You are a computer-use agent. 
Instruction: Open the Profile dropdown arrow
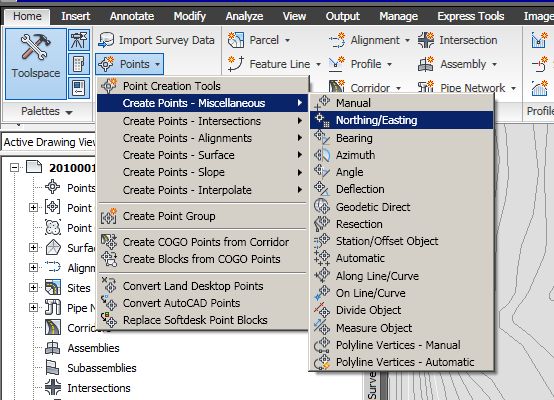(389, 64)
